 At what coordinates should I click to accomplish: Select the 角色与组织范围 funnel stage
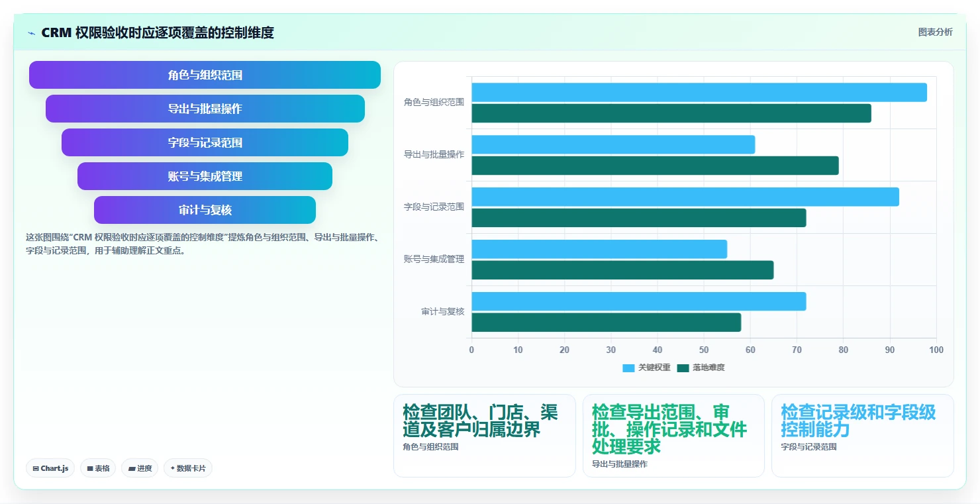(x=205, y=75)
